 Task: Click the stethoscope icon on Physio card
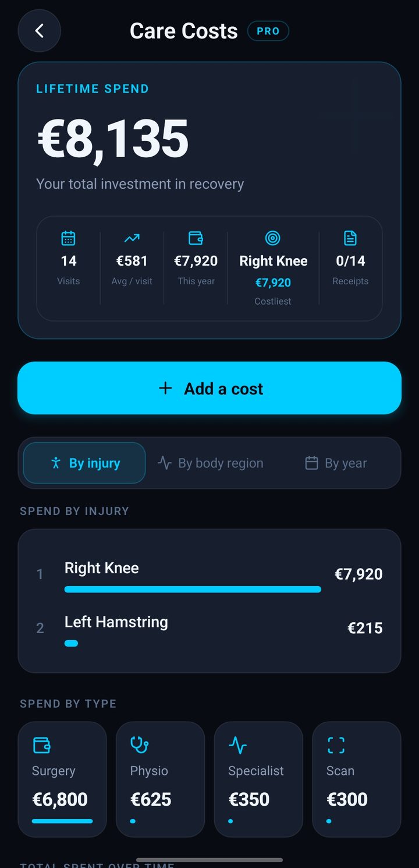point(140,745)
